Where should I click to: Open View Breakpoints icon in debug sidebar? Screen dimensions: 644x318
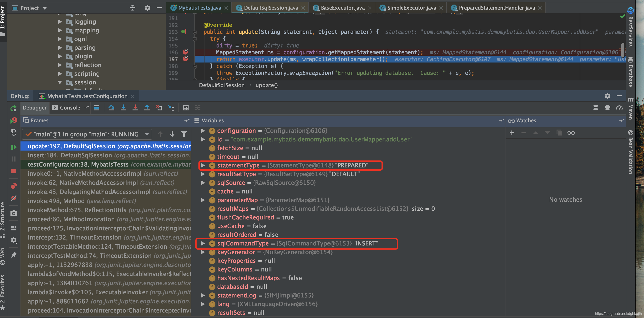pos(13,186)
